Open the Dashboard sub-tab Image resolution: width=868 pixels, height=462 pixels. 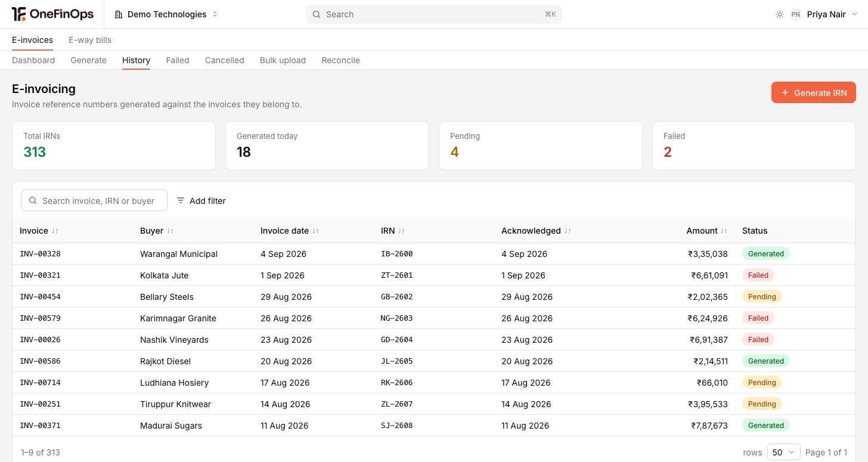tap(33, 60)
